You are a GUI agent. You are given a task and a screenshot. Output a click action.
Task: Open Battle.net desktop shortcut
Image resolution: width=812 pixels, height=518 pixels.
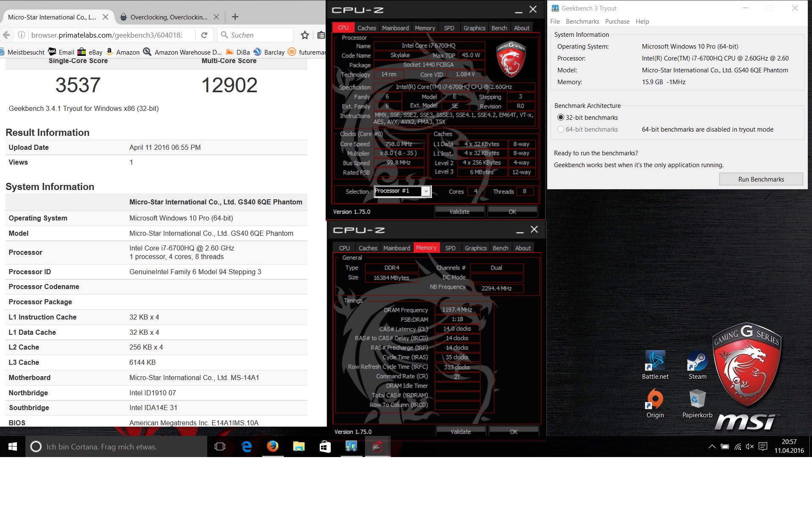coord(655,365)
